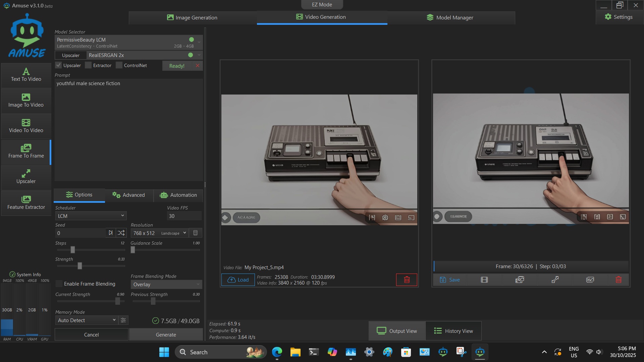This screenshot has height=362, width=644.
Task: Click the film strip icon in the output toolbar
Action: pos(484,280)
